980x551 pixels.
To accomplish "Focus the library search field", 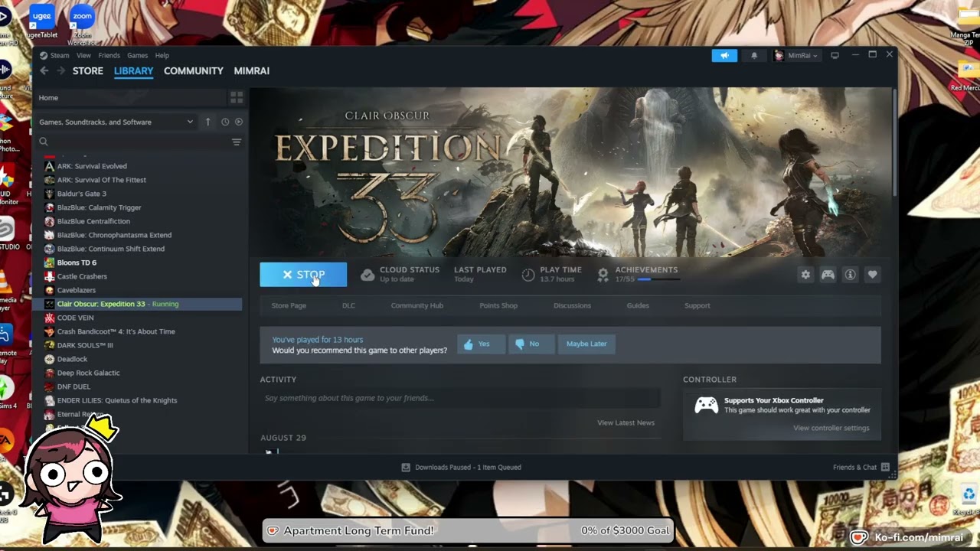I will (x=134, y=142).
